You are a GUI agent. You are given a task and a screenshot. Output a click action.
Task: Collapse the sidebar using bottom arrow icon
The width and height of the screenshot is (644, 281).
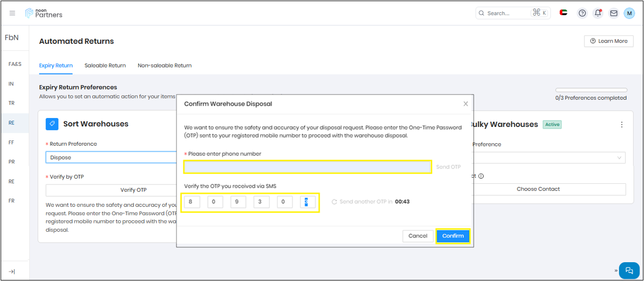tap(12, 272)
